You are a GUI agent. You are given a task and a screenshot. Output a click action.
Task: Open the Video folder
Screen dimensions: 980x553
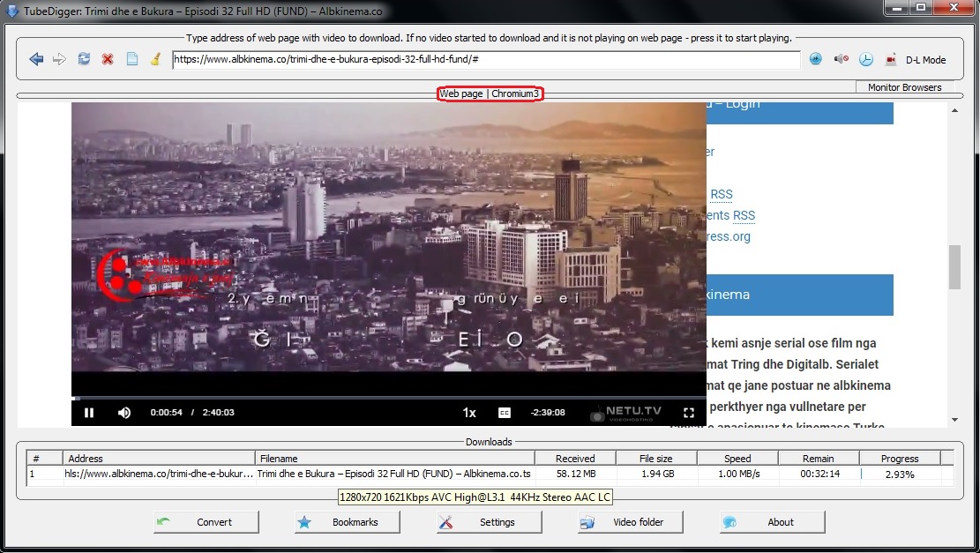pos(631,522)
